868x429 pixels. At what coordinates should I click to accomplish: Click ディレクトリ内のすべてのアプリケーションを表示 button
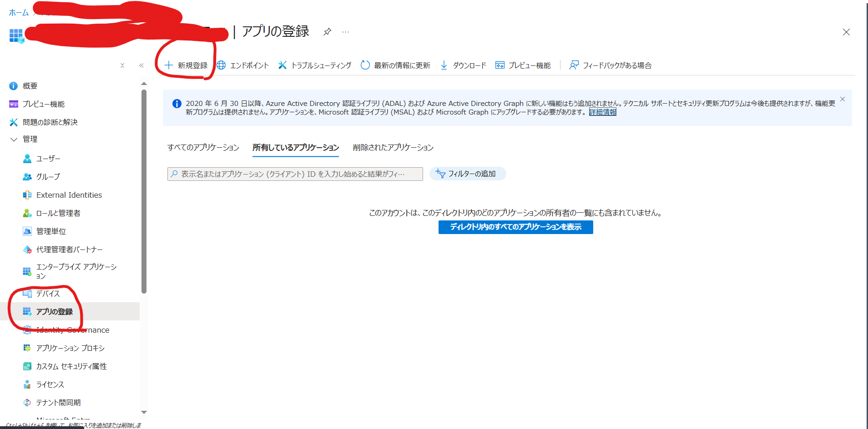point(516,227)
